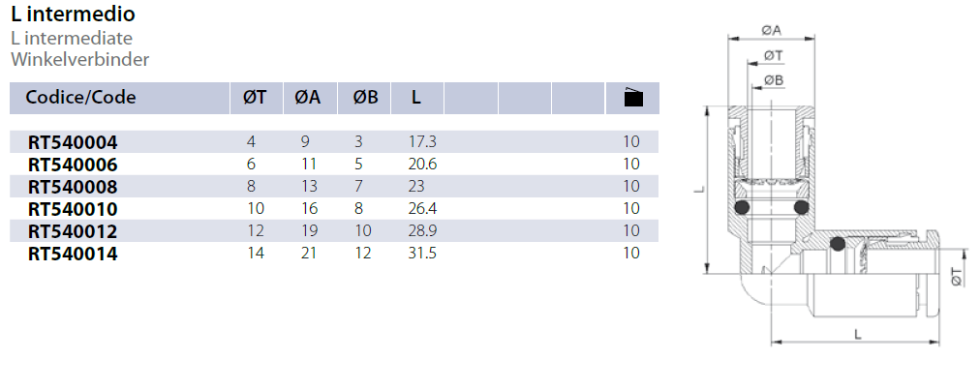Click the vertical L dimension label on the drawing

[x=698, y=191]
